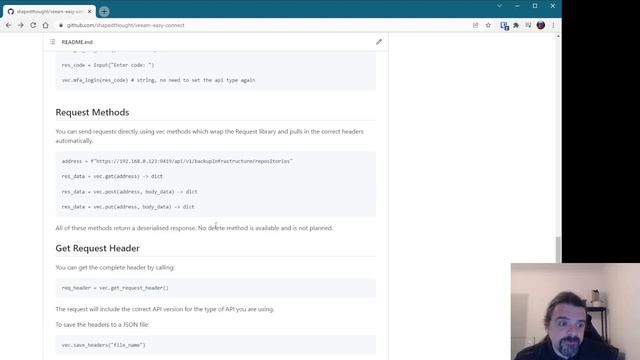This screenshot has height=360, width=640.
Task: Click the res_code input code line
Action: pos(108,65)
